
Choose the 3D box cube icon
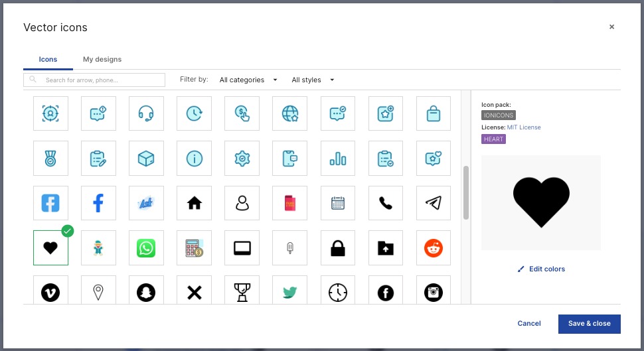click(146, 158)
